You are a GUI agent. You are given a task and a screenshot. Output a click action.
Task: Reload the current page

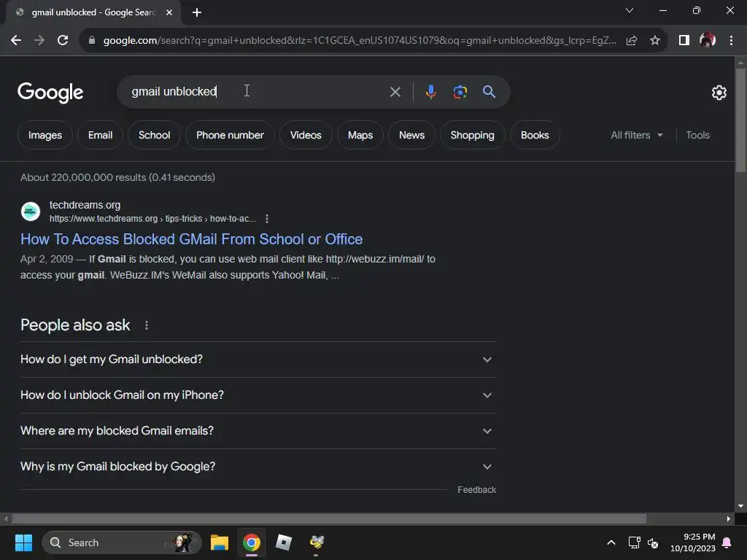tap(63, 41)
